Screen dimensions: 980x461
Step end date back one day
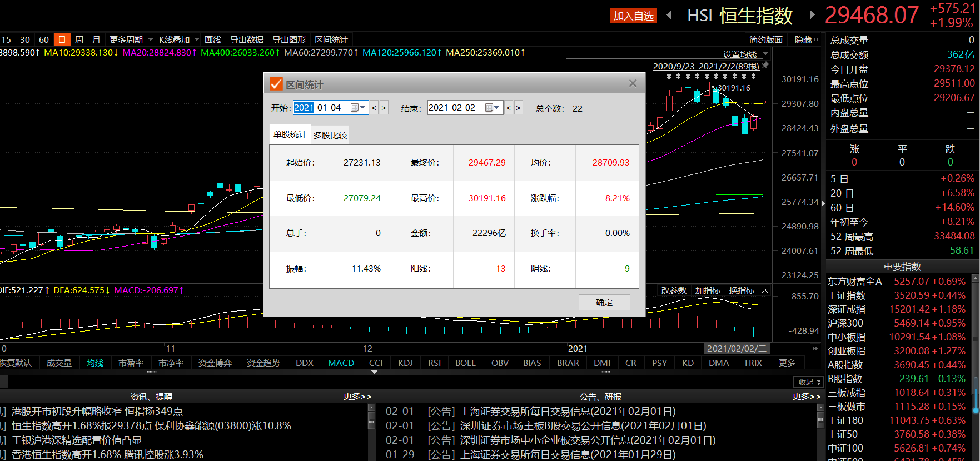pos(509,108)
